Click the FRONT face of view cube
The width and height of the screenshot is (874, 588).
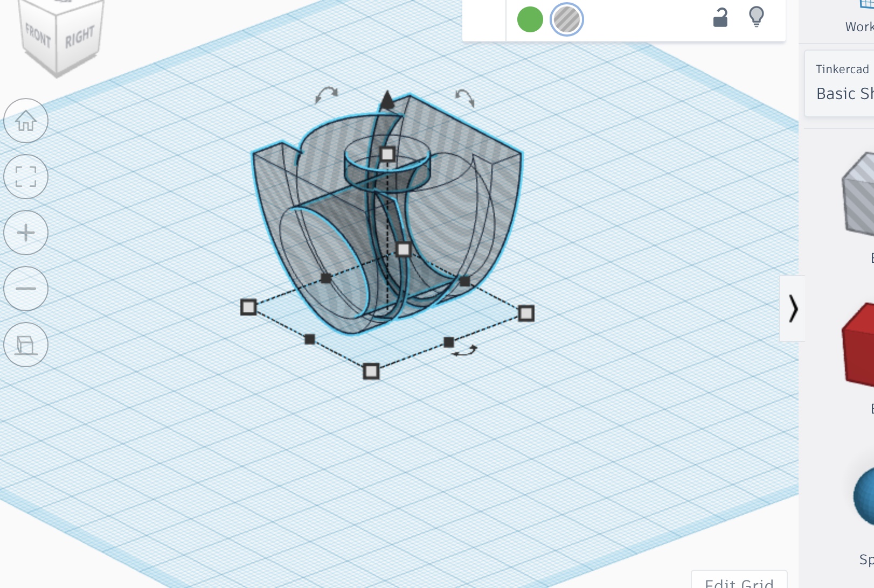coord(38,37)
